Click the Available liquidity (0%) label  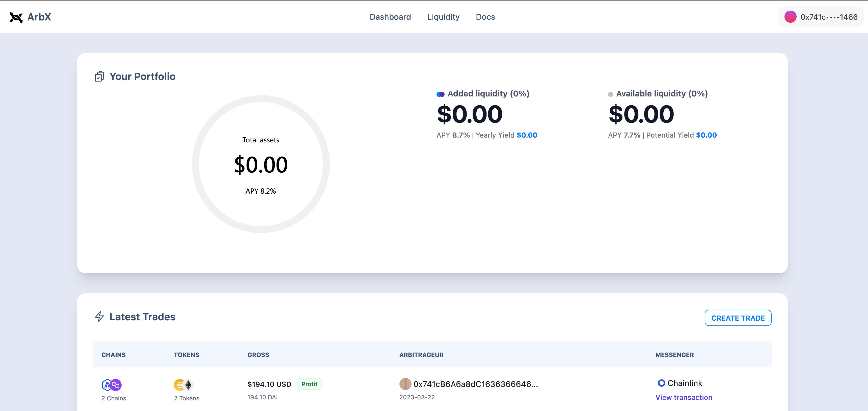pyautogui.click(x=662, y=93)
